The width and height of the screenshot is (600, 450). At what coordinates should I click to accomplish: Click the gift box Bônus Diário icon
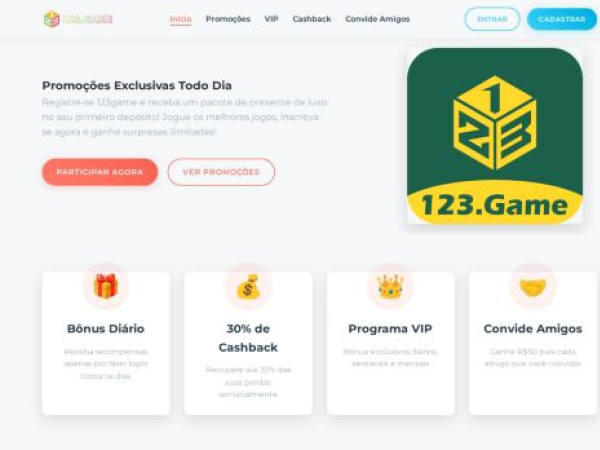point(106,286)
